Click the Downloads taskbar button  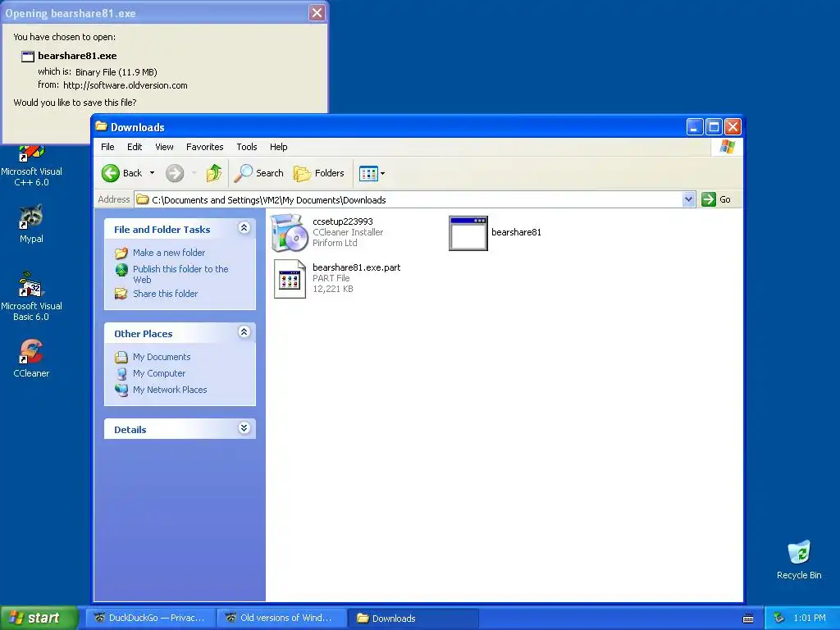point(413,618)
